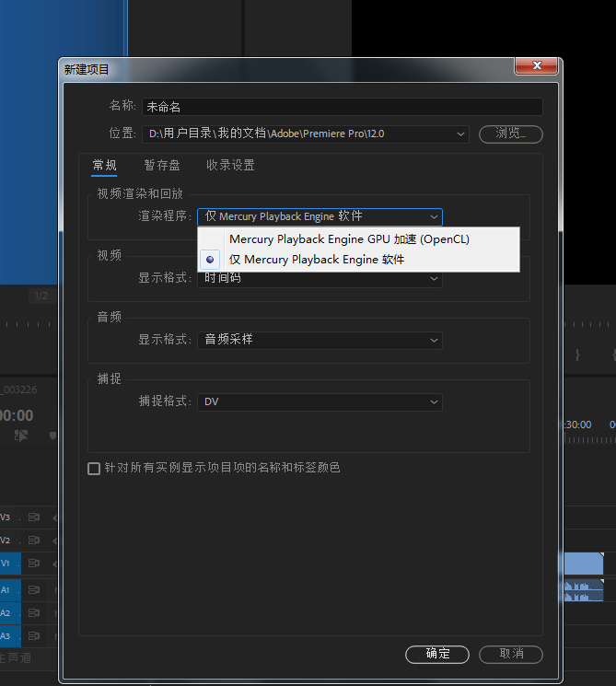Cancel with the 取消 button
The width and height of the screenshot is (616, 686).
click(511, 654)
